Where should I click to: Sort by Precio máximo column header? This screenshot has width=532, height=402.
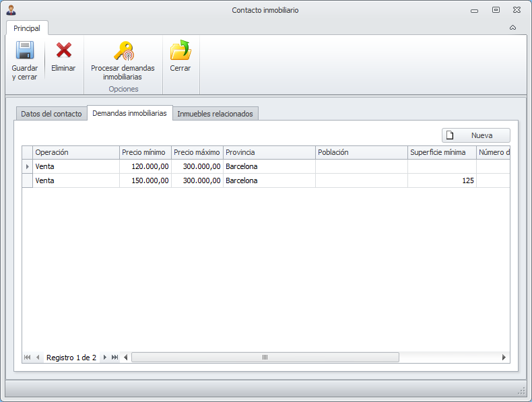point(197,152)
